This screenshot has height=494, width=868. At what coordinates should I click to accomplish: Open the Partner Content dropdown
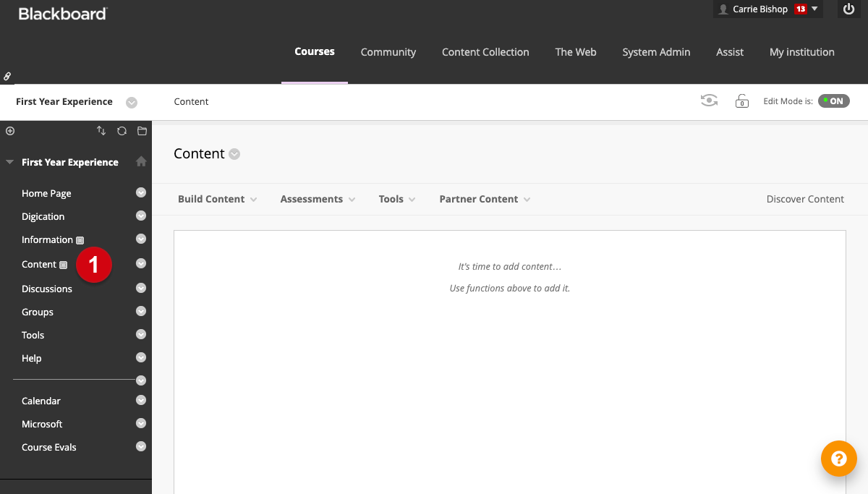point(485,199)
